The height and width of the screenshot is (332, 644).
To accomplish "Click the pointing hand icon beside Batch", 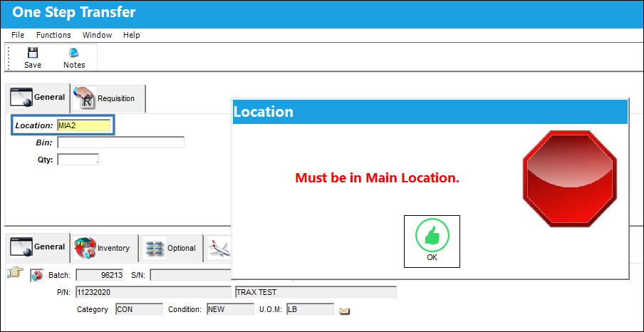I will (16, 272).
